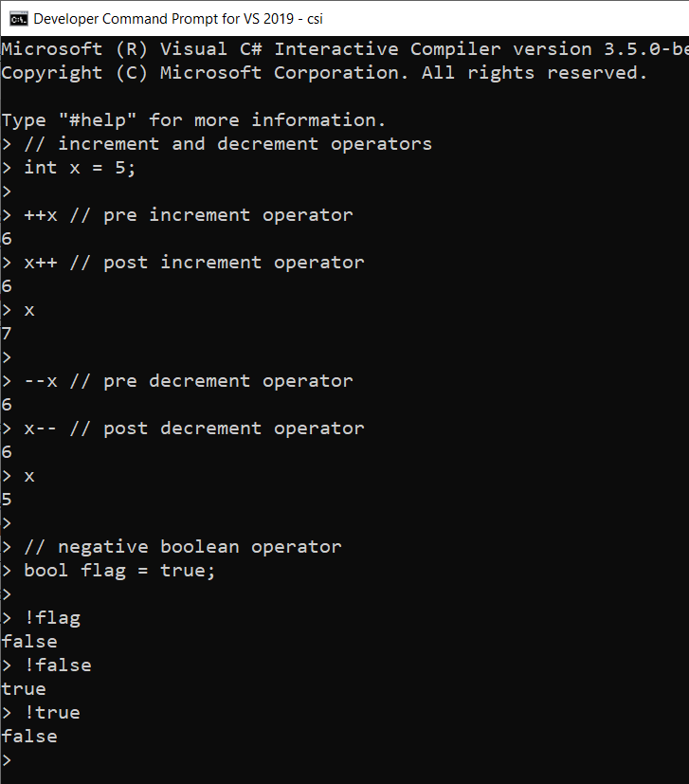Click the "!true" expression line

pyautogui.click(x=52, y=713)
